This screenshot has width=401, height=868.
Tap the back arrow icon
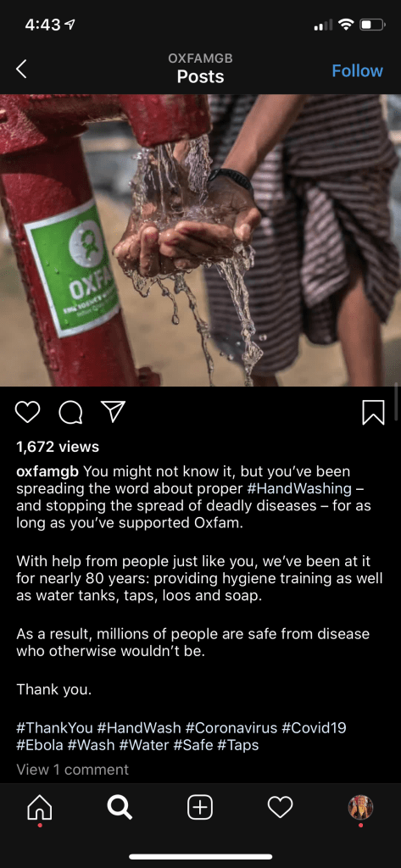tap(21, 70)
